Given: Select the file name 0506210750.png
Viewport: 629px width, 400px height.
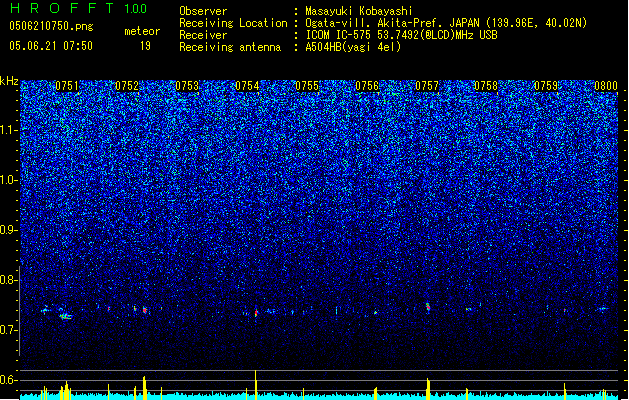Looking at the screenshot, I should (x=51, y=26).
